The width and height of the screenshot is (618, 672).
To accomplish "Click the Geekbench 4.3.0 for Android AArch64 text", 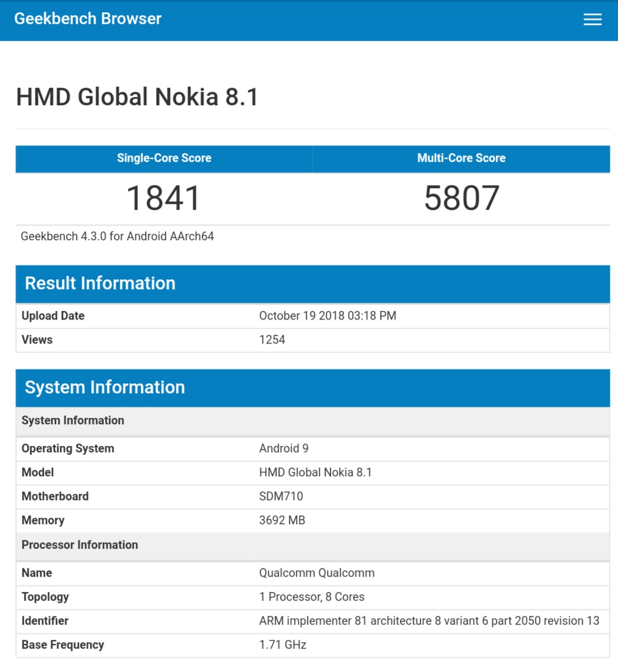I will point(117,237).
